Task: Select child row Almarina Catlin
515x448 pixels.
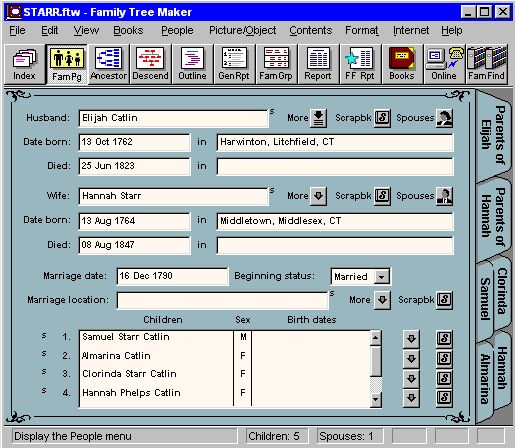Action: (x=156, y=356)
